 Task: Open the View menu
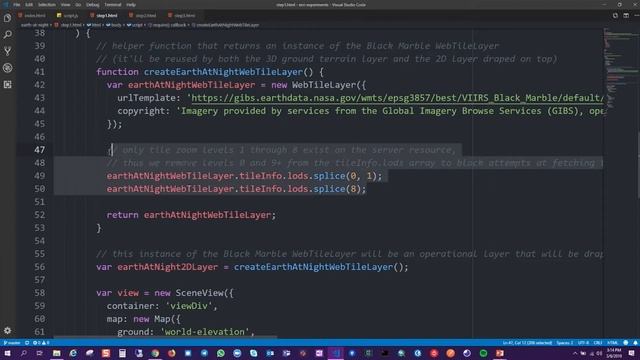[x=65, y=5]
